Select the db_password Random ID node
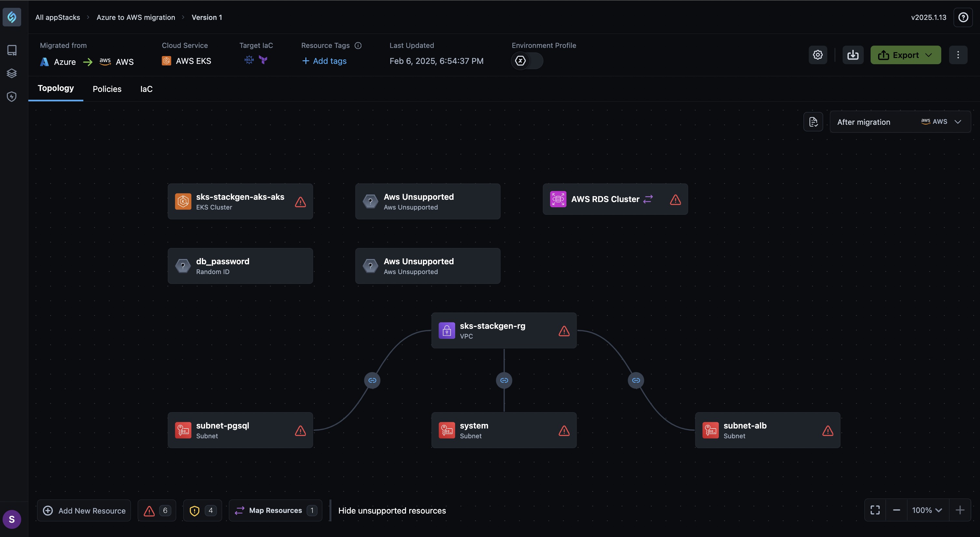 (240, 266)
